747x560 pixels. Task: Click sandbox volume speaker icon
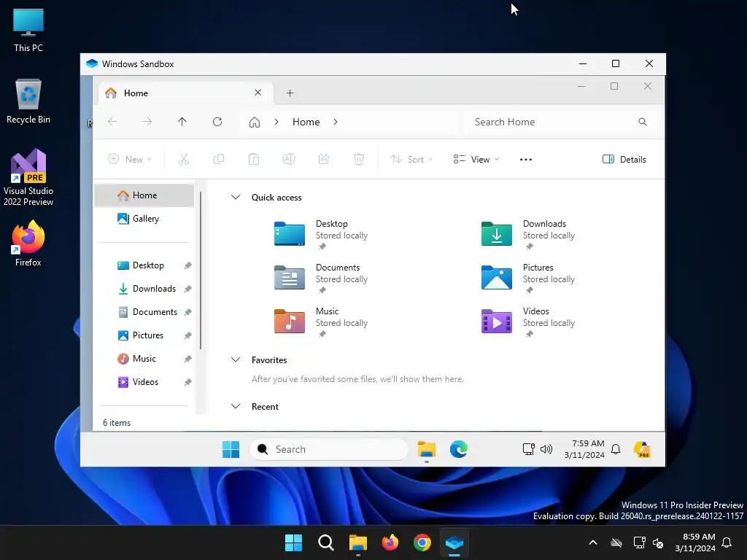tap(546, 449)
